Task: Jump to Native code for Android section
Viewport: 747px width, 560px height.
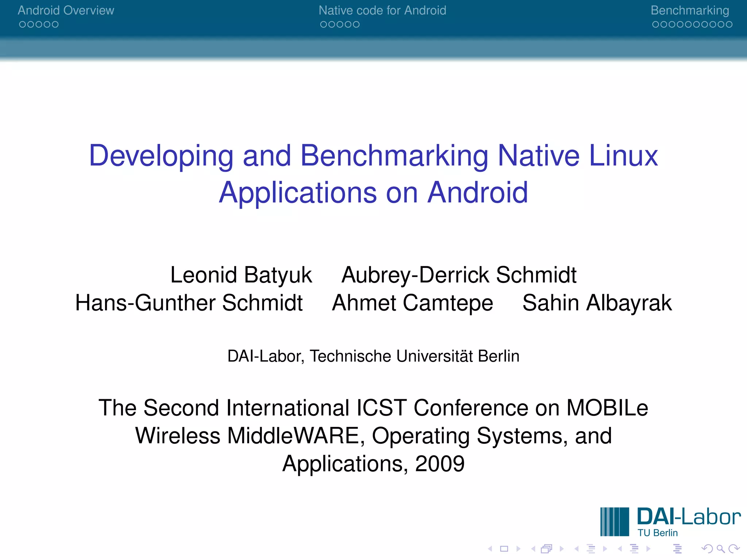Action: click(x=382, y=10)
